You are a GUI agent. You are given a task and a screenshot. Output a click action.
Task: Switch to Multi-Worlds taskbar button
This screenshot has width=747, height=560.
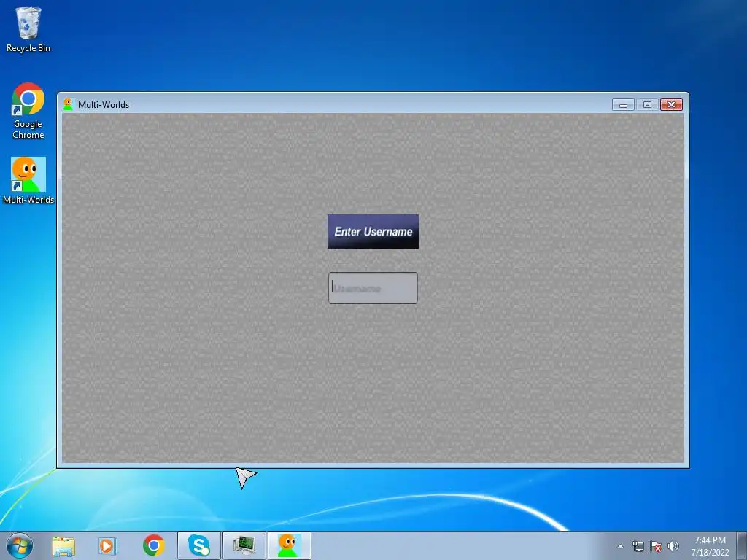pos(289,545)
